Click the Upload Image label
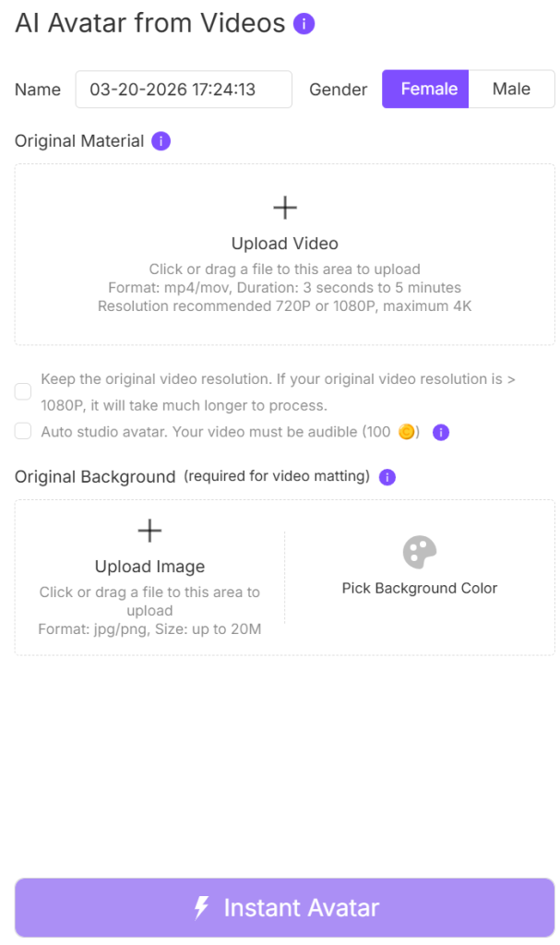 coord(149,567)
